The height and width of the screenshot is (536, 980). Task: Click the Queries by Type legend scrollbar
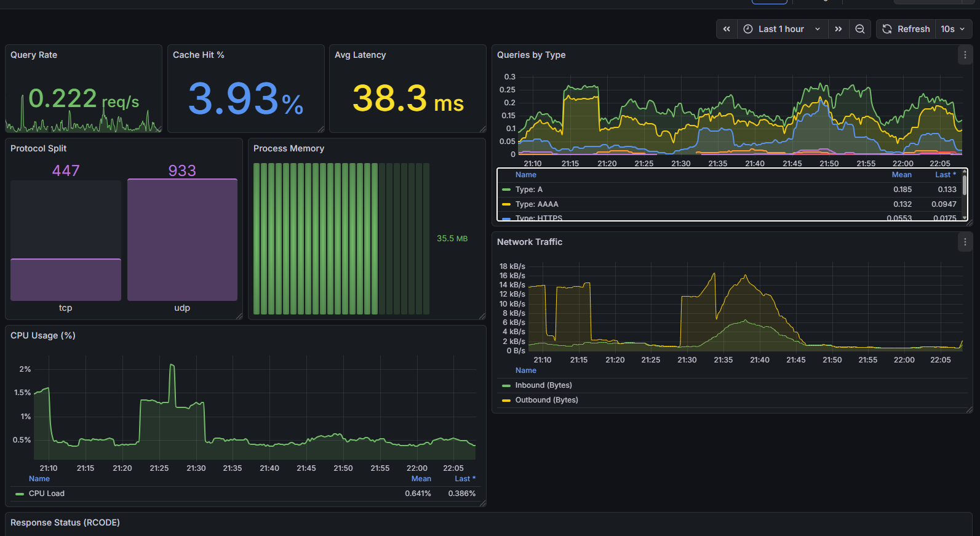(964, 185)
